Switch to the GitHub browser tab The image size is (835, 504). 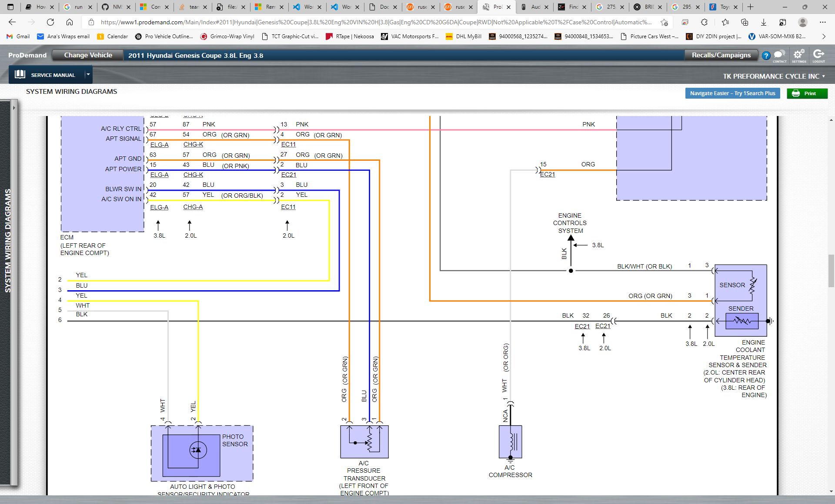click(115, 7)
